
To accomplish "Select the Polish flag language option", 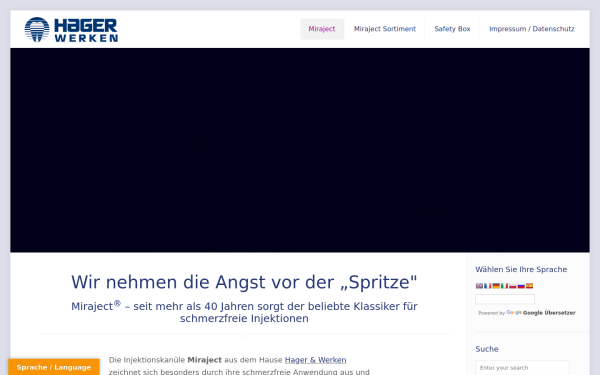I will tap(513, 286).
